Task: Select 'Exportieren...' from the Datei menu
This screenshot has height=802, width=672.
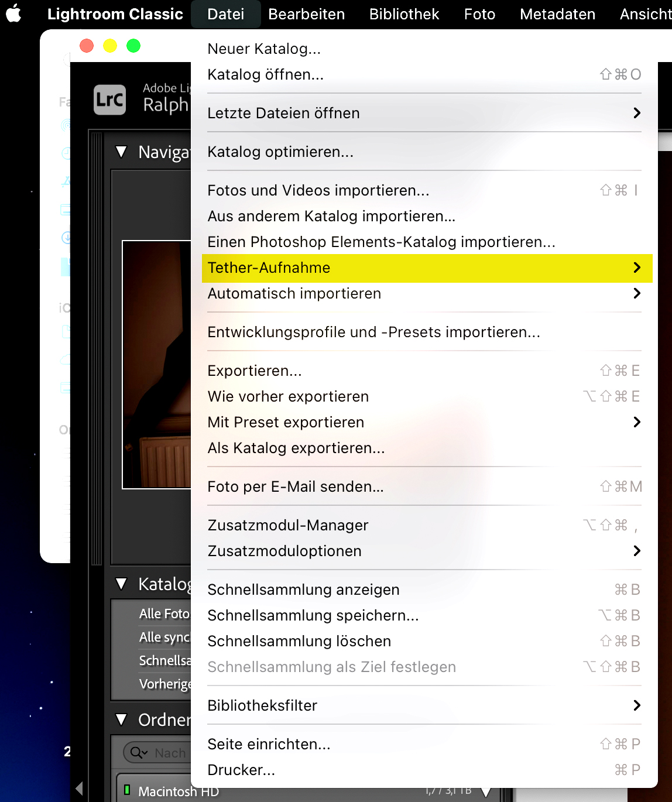Action: point(255,370)
